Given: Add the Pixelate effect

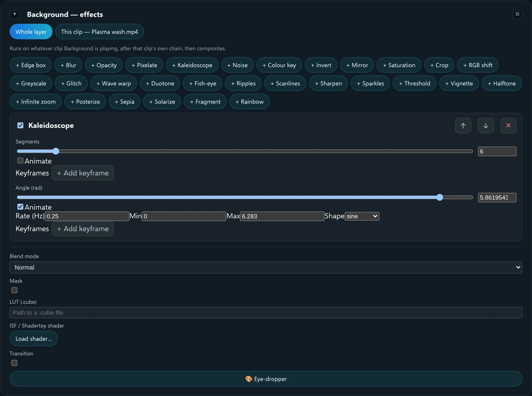Looking at the screenshot, I should [144, 65].
